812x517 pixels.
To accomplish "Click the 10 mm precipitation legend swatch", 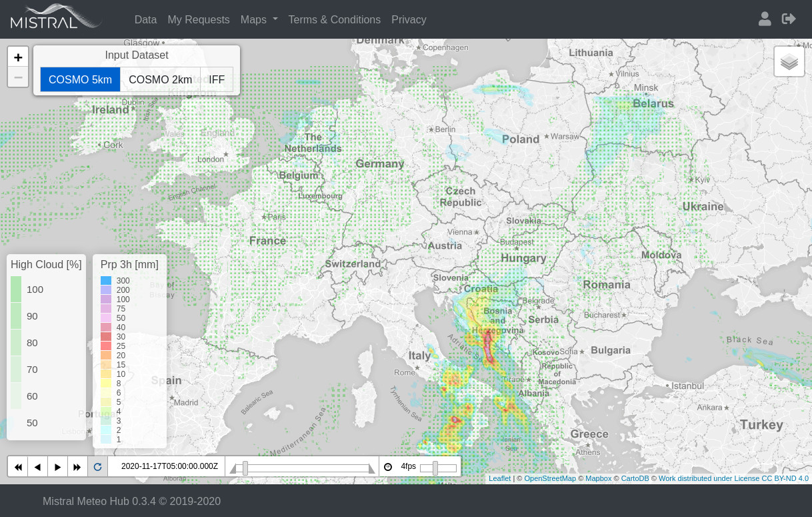I will [106, 374].
